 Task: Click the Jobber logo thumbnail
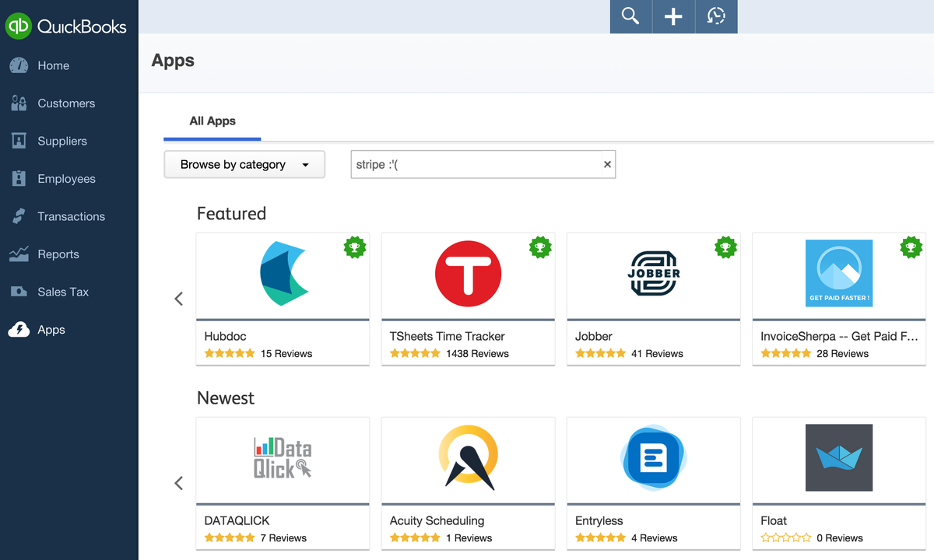pyautogui.click(x=654, y=274)
